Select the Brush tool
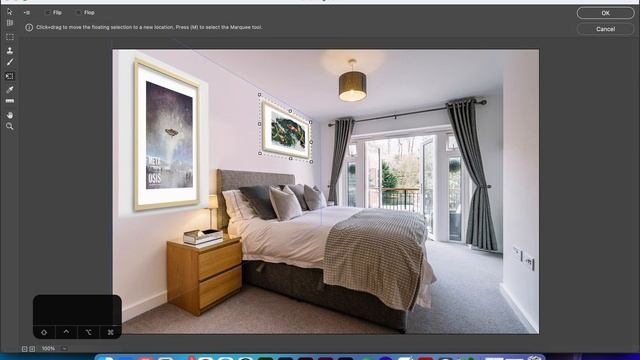The height and width of the screenshot is (360, 640). click(9, 62)
